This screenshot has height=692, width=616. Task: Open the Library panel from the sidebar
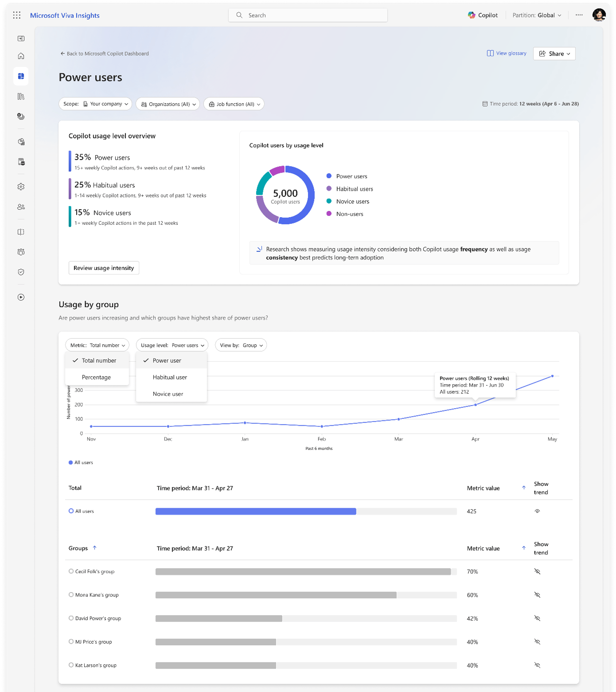tap(21, 97)
